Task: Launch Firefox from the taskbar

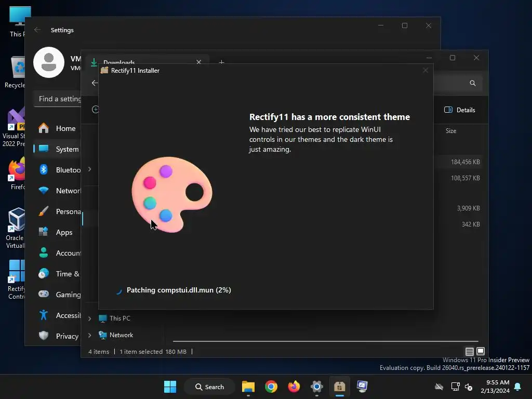Action: pyautogui.click(x=294, y=387)
